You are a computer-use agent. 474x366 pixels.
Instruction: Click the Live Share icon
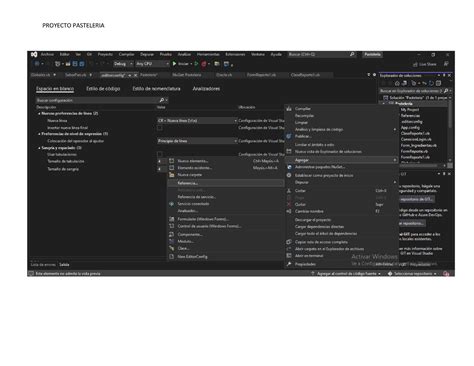point(415,64)
